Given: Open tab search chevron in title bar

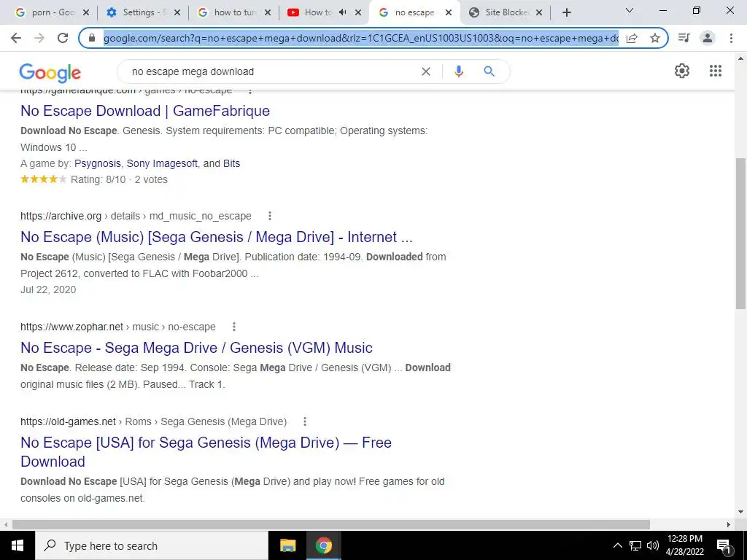Looking at the screenshot, I should tap(630, 10).
